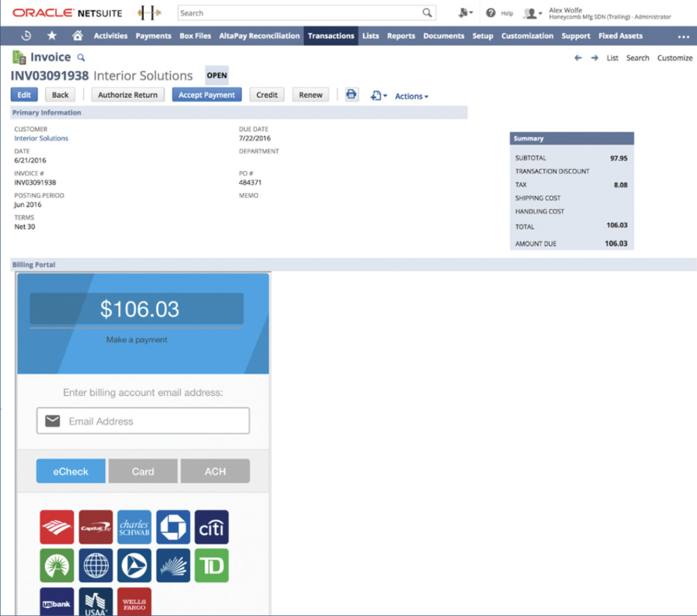Switch to the Card payment tab
697x616 pixels.
click(x=143, y=471)
